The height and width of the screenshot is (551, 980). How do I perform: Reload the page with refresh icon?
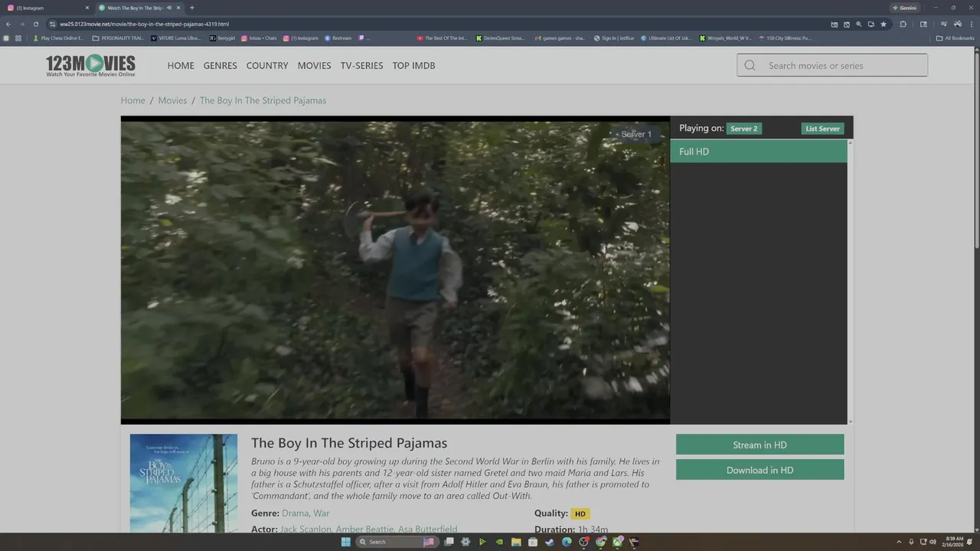click(x=35, y=24)
